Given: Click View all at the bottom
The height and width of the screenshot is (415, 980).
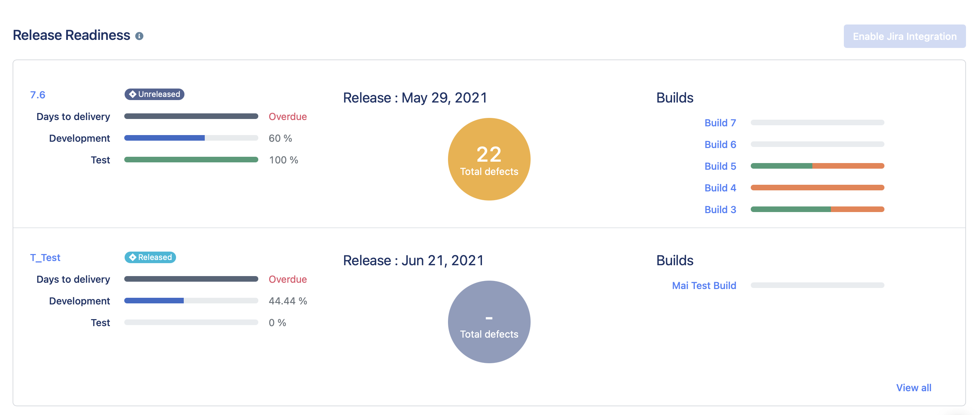Looking at the screenshot, I should click(x=914, y=388).
